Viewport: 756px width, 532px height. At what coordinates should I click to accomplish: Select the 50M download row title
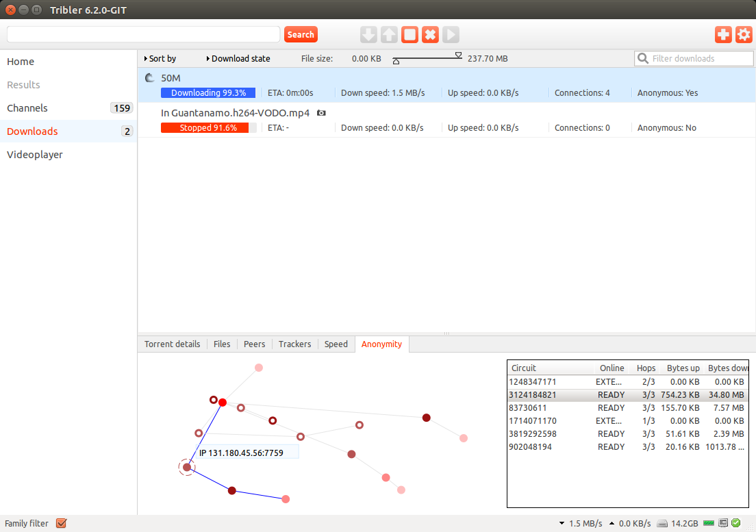tap(171, 78)
